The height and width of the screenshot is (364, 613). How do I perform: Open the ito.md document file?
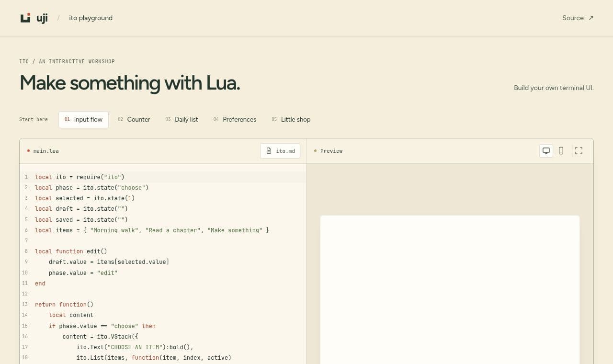click(x=280, y=151)
